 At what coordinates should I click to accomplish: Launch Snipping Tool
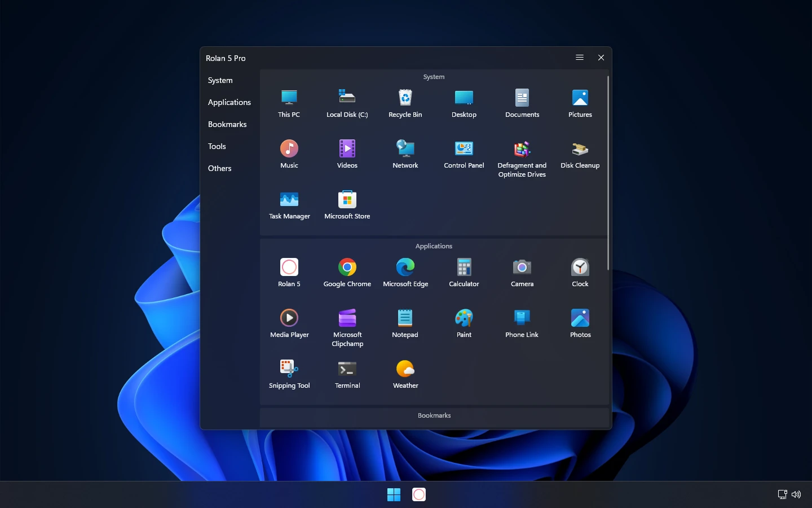pos(289,374)
